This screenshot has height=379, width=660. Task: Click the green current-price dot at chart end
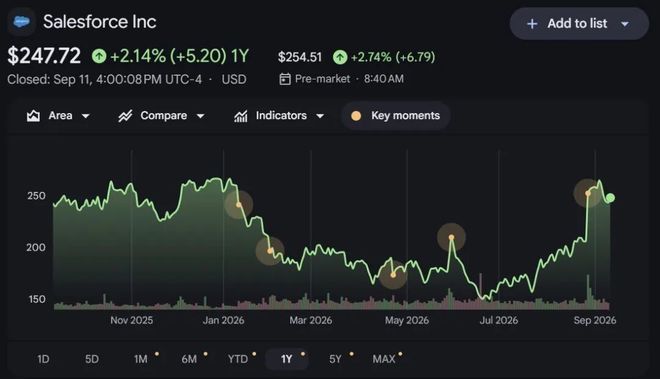pyautogui.click(x=610, y=198)
